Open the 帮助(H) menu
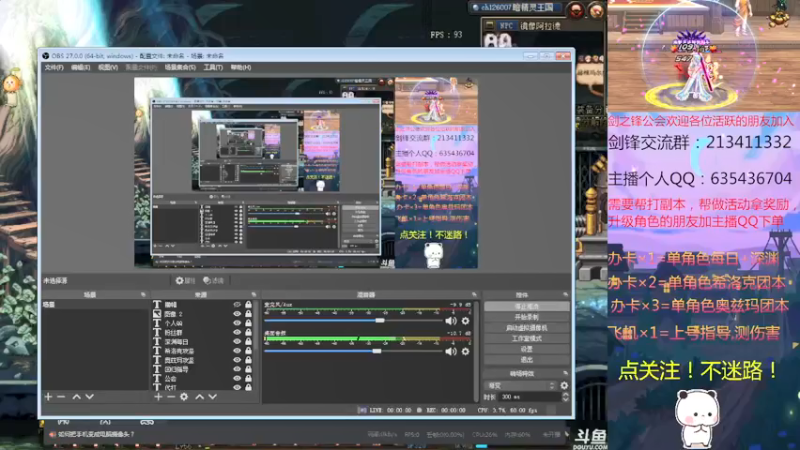This screenshot has height=450, width=800. (x=240, y=67)
